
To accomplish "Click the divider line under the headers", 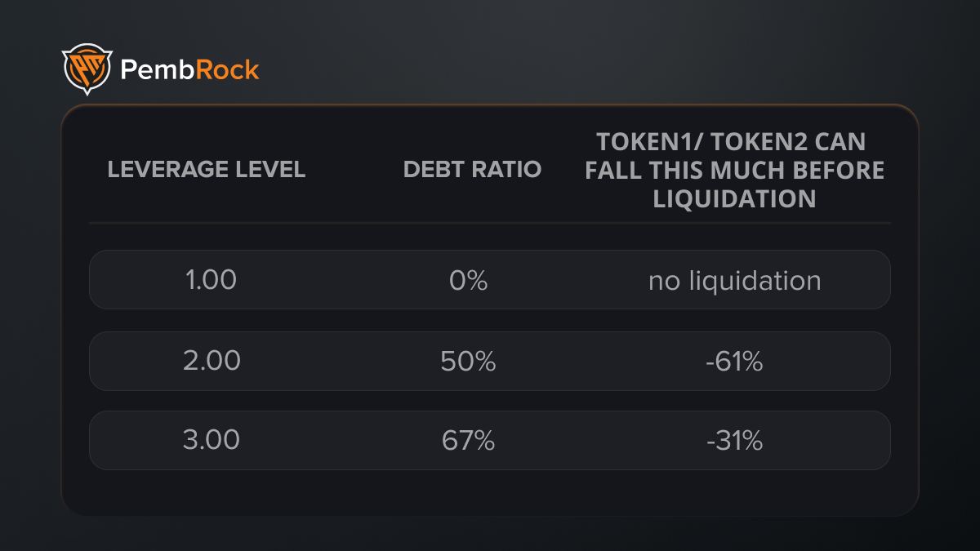I will click(x=490, y=222).
